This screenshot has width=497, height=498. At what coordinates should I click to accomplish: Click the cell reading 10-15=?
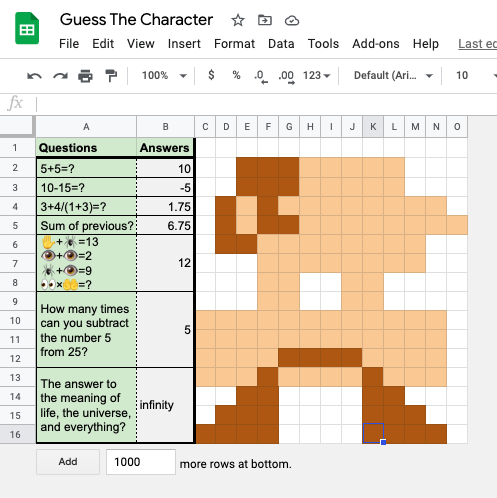click(x=86, y=188)
